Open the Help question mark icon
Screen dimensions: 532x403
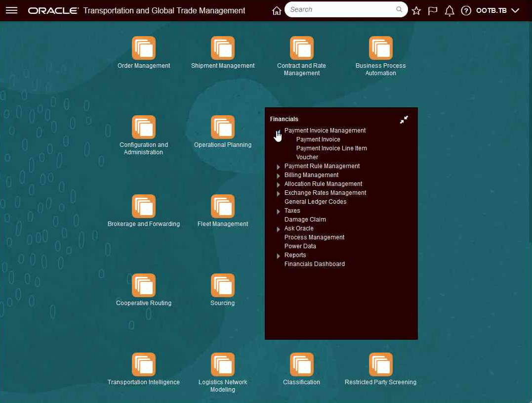pyautogui.click(x=466, y=10)
